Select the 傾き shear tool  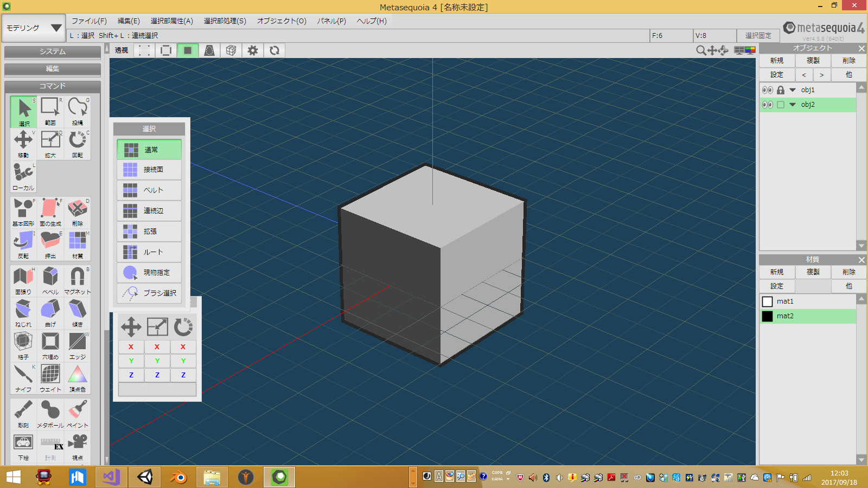pyautogui.click(x=78, y=313)
